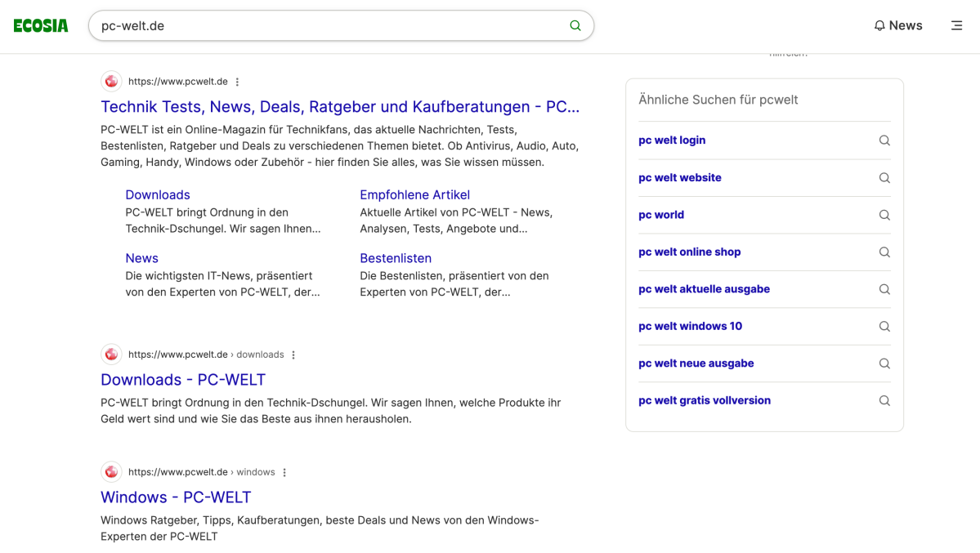Click the snippet under the Downloads sitelink
980x553 pixels.
pos(223,221)
